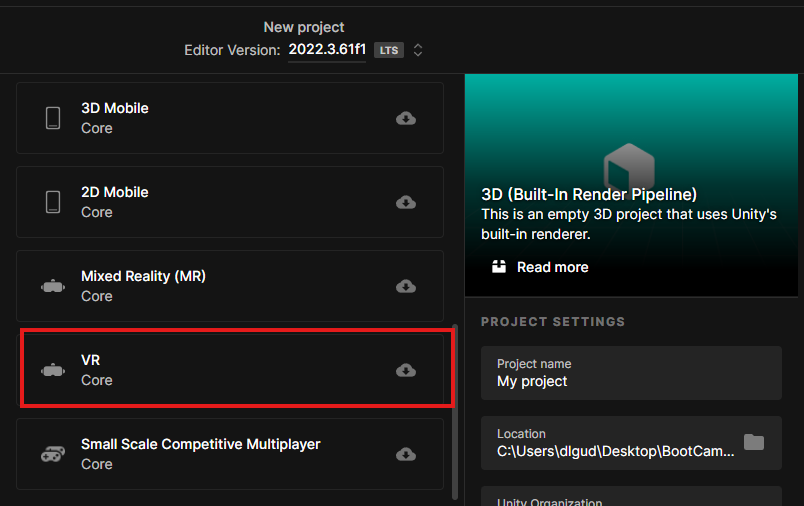Download the 2D Mobile template
This screenshot has width=804, height=506.
point(406,203)
